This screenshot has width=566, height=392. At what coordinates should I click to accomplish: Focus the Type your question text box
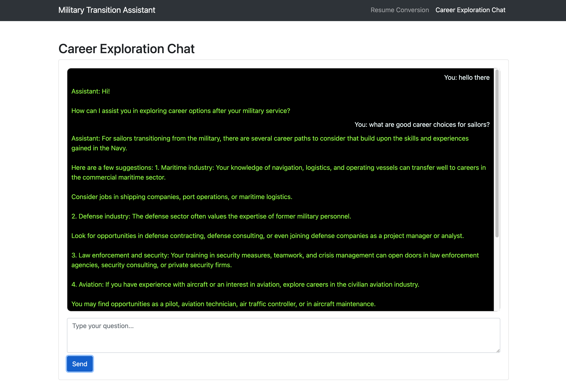point(283,335)
